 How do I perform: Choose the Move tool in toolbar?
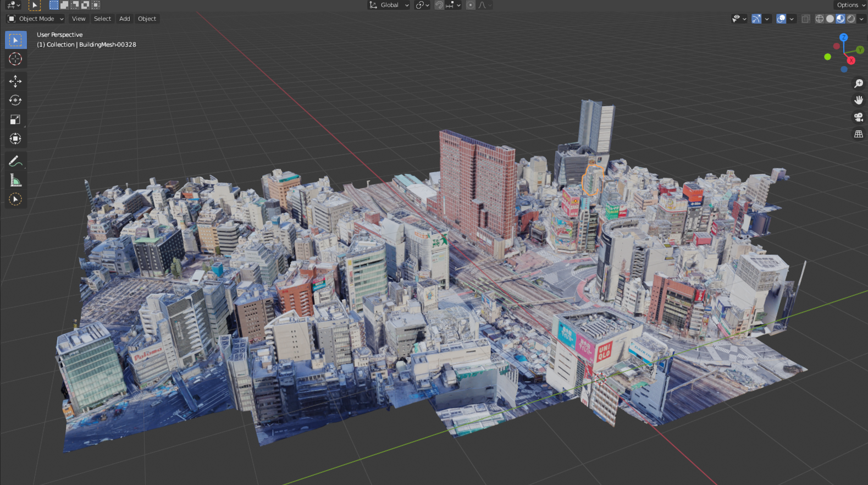tap(15, 81)
